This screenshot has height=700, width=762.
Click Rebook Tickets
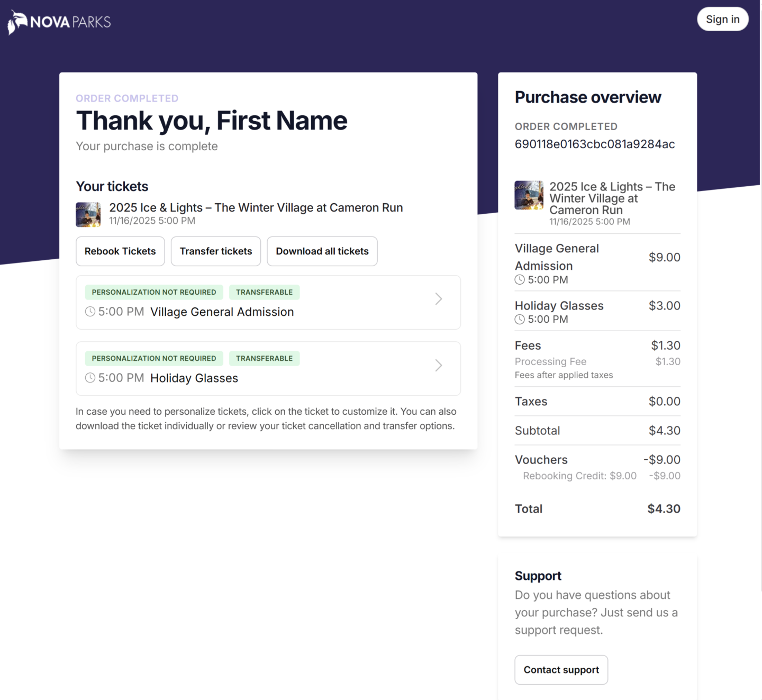coord(120,251)
